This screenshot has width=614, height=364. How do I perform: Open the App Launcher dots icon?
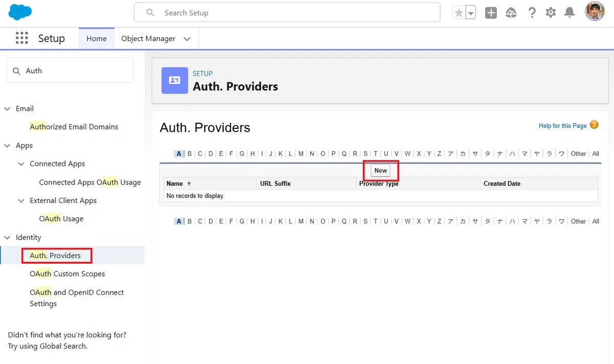(x=21, y=38)
